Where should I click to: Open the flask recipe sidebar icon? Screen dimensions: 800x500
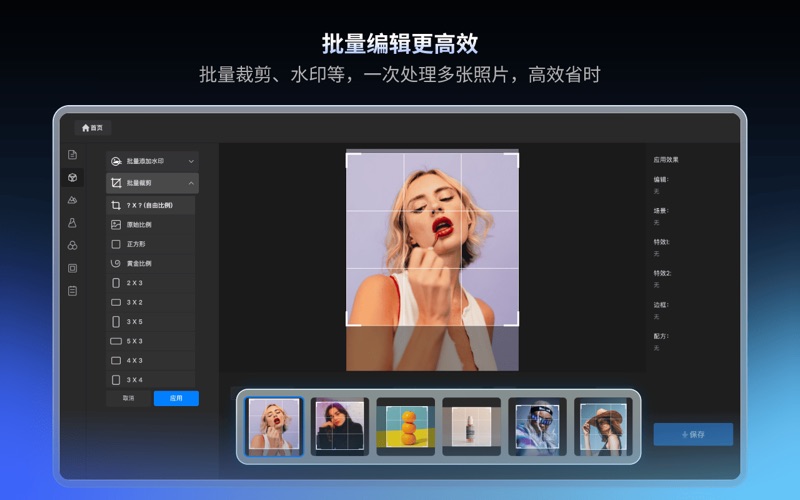(x=72, y=223)
